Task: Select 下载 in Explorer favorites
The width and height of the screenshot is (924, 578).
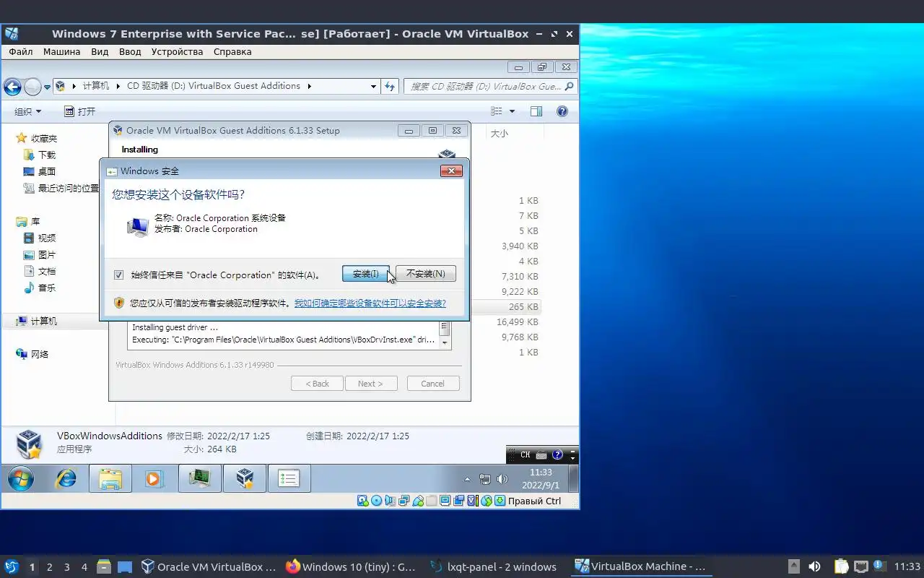Action: click(x=40, y=155)
